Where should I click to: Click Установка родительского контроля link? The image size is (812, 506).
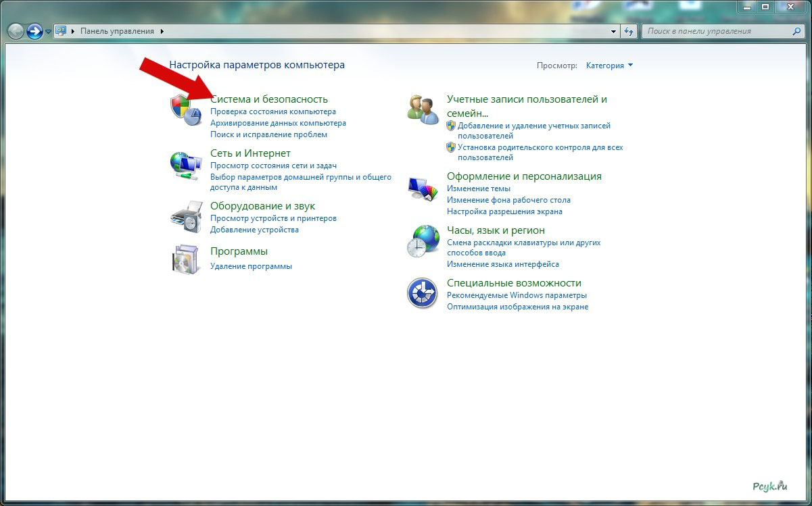pos(540,152)
